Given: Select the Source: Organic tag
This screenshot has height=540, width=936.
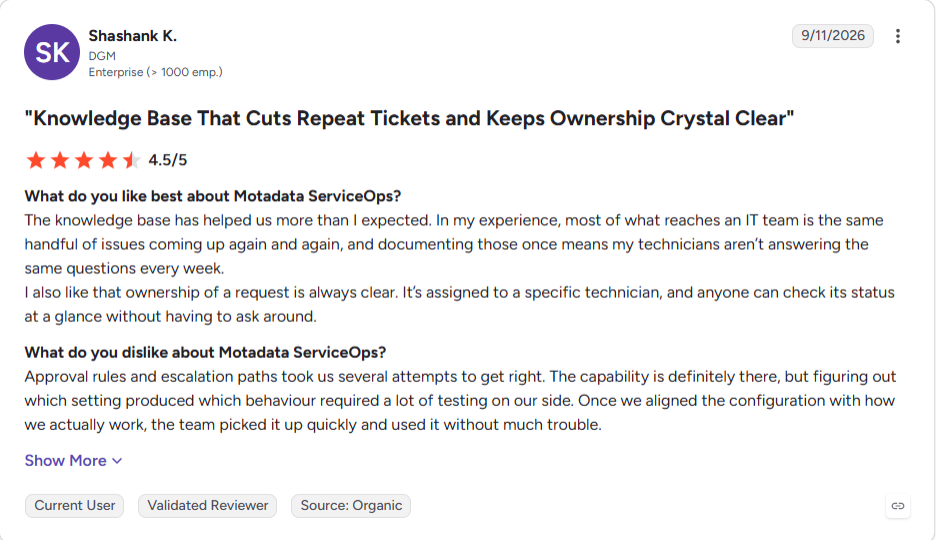Looking at the screenshot, I should click(x=351, y=506).
